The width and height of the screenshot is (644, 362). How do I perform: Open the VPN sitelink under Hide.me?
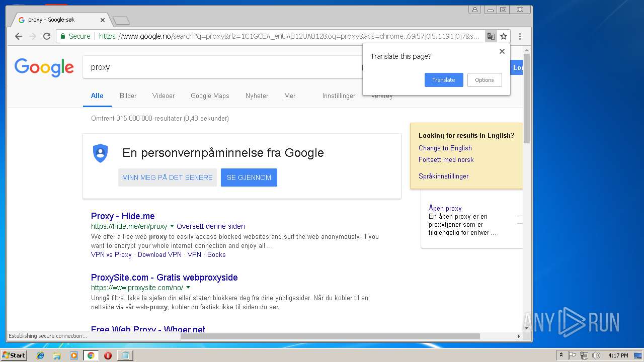pos(194,254)
